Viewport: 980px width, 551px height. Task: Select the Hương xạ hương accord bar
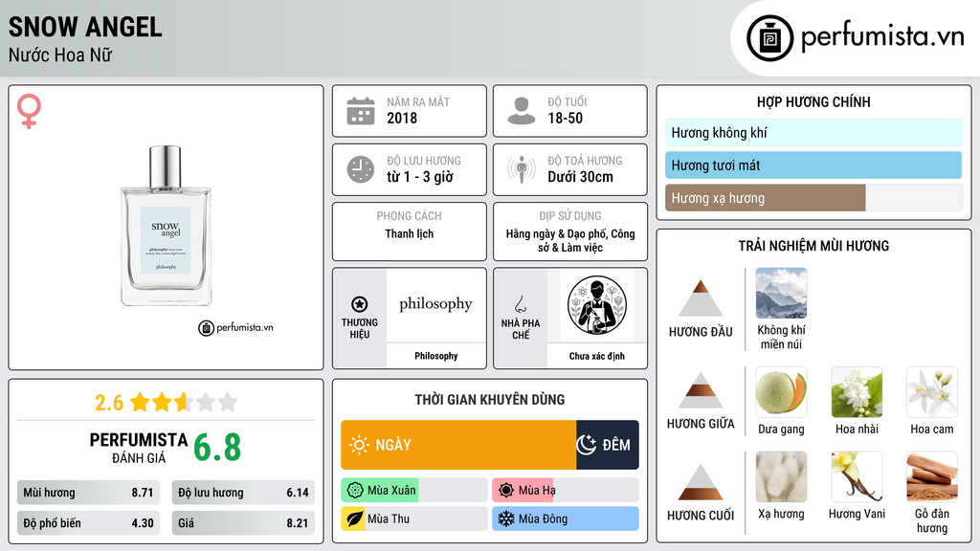coord(813,198)
